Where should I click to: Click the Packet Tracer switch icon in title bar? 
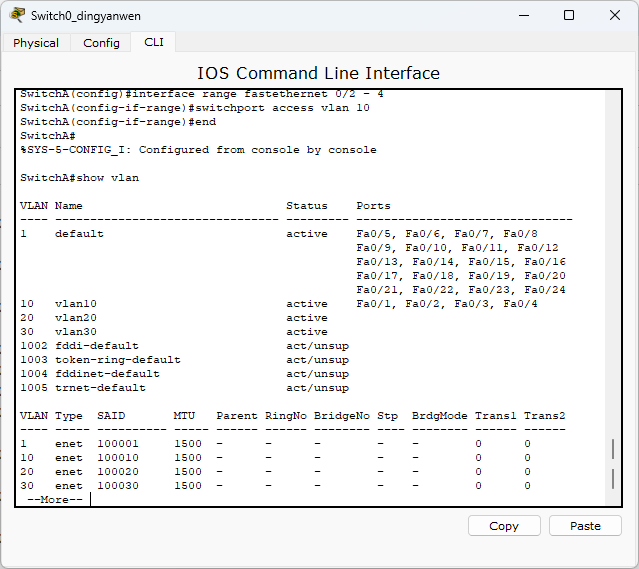click(17, 15)
